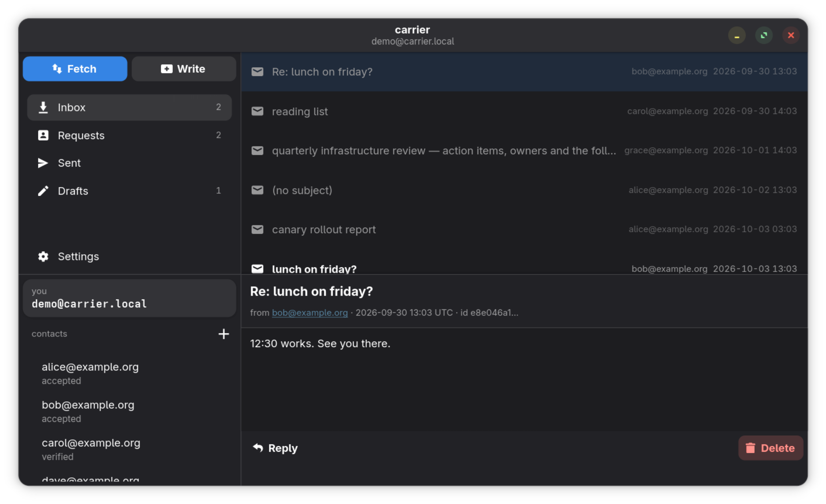Open the 'canary rollout report' message
Screen dimensions: 826x504
click(x=524, y=229)
